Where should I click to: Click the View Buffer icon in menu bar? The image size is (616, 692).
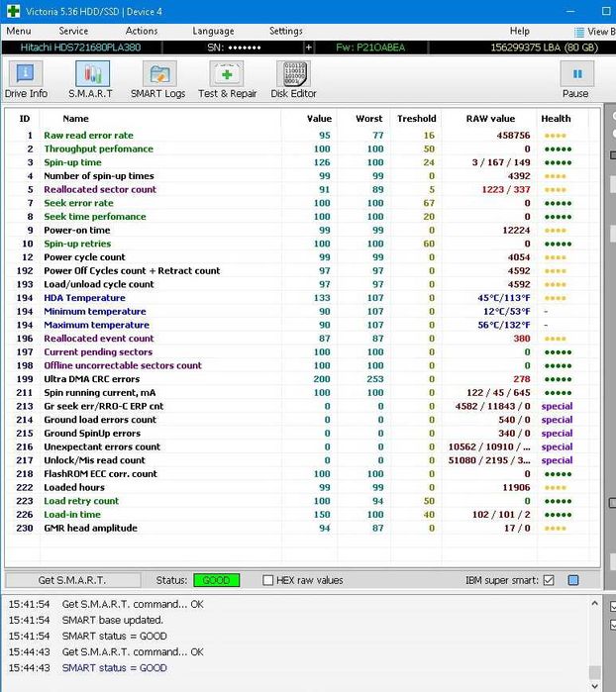point(579,32)
